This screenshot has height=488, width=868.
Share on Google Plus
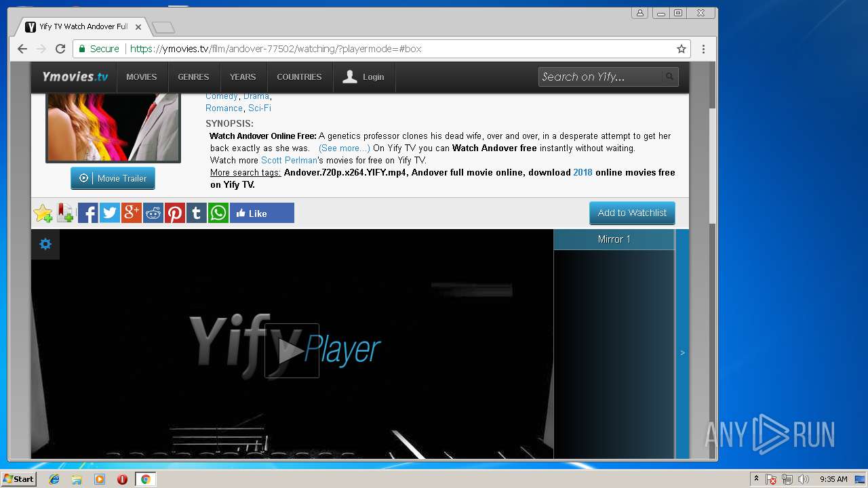[132, 213]
